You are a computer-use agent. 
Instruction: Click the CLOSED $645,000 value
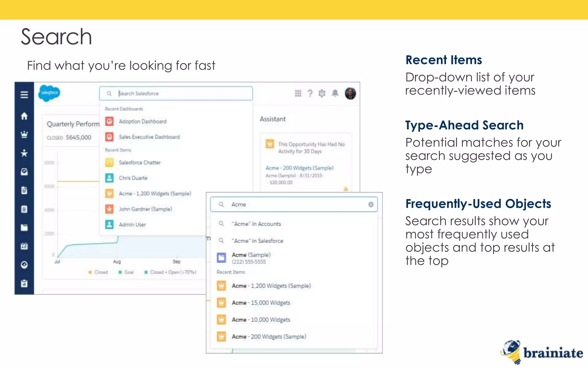pyautogui.click(x=69, y=137)
